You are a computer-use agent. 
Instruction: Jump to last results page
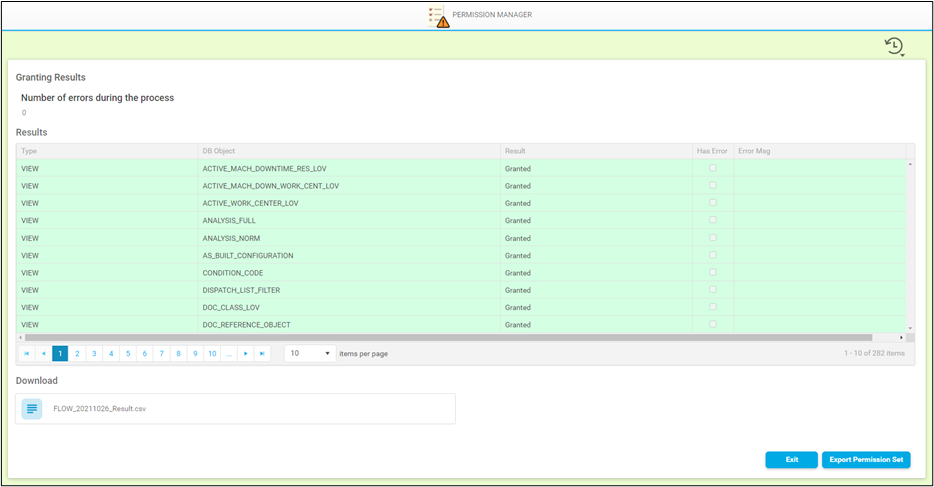262,353
